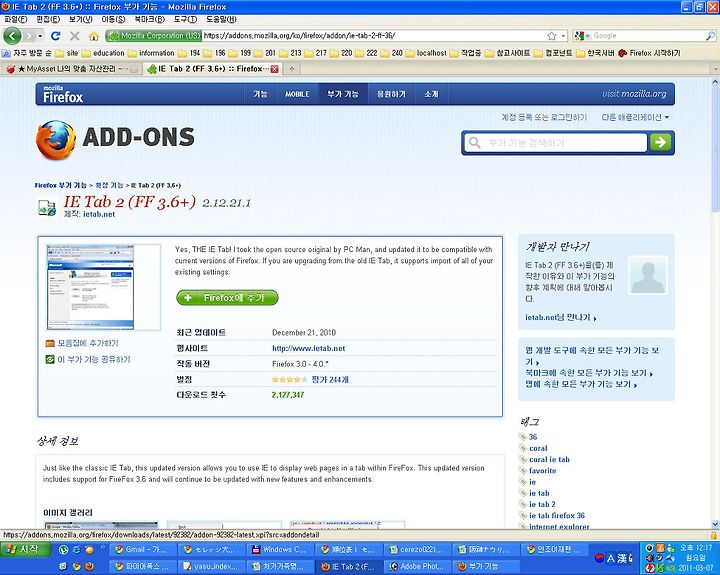Click Mozilla Corporation site identity badge
This screenshot has height=575, width=720.
pyautogui.click(x=154, y=36)
